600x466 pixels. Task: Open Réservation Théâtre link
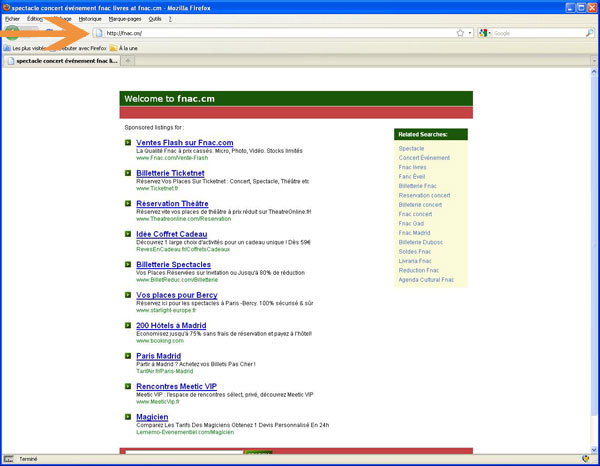click(x=172, y=204)
